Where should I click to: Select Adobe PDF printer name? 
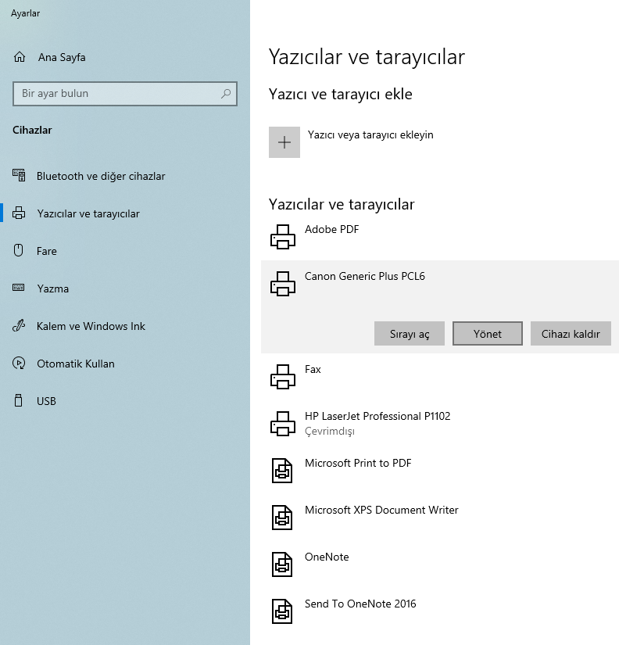point(331,229)
